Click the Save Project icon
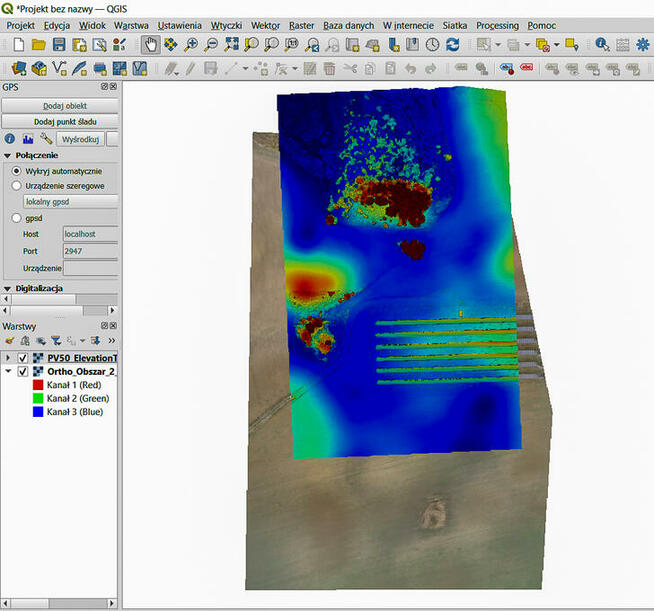 tap(59, 45)
